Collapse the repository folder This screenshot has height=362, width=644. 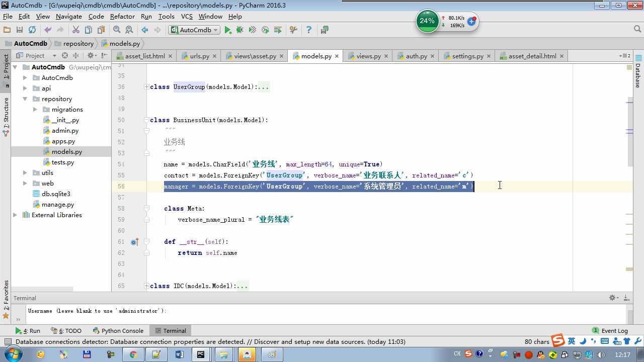point(25,99)
